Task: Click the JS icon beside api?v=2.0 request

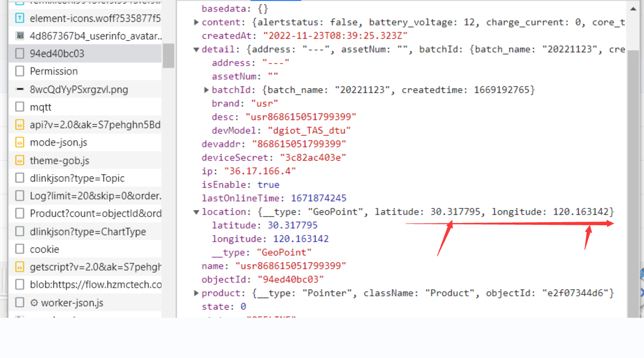Action: pos(19,124)
